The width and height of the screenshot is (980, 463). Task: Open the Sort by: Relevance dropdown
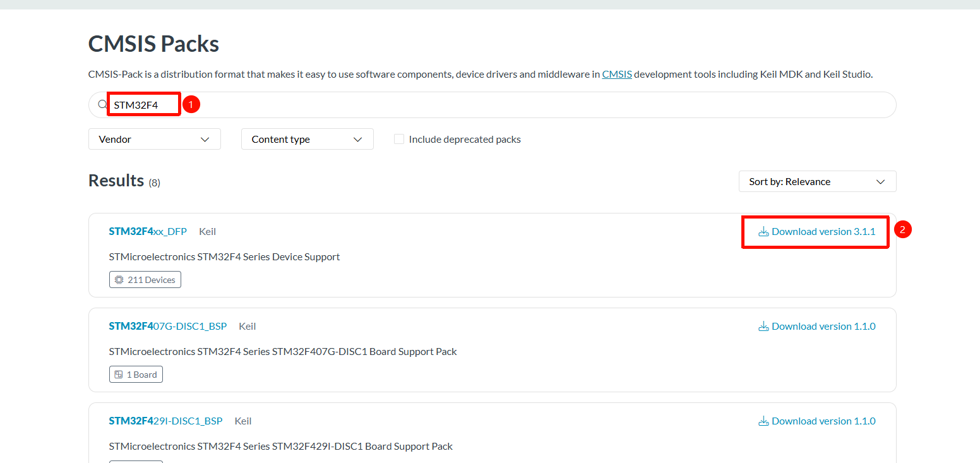[x=817, y=182]
